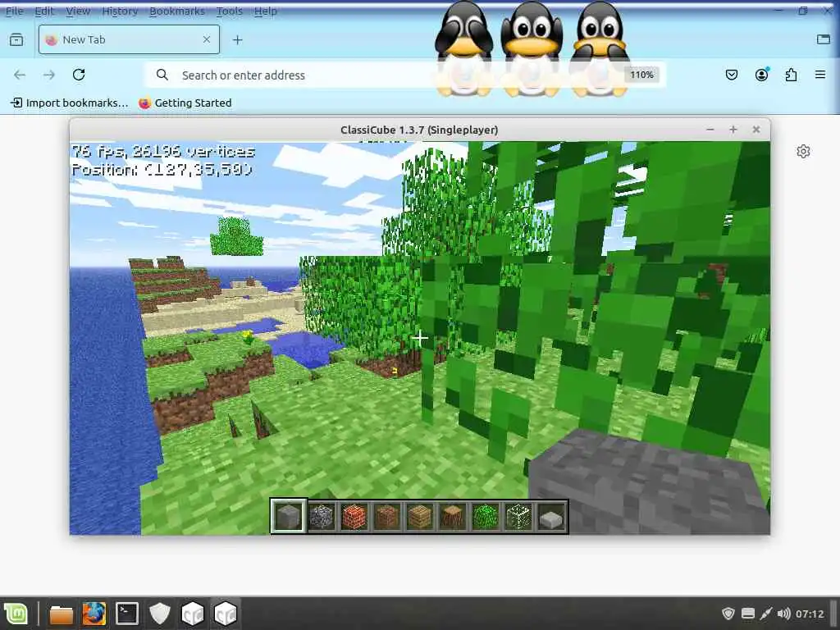Open the 07:12 clock calendar
840x630 pixels.
(x=810, y=614)
